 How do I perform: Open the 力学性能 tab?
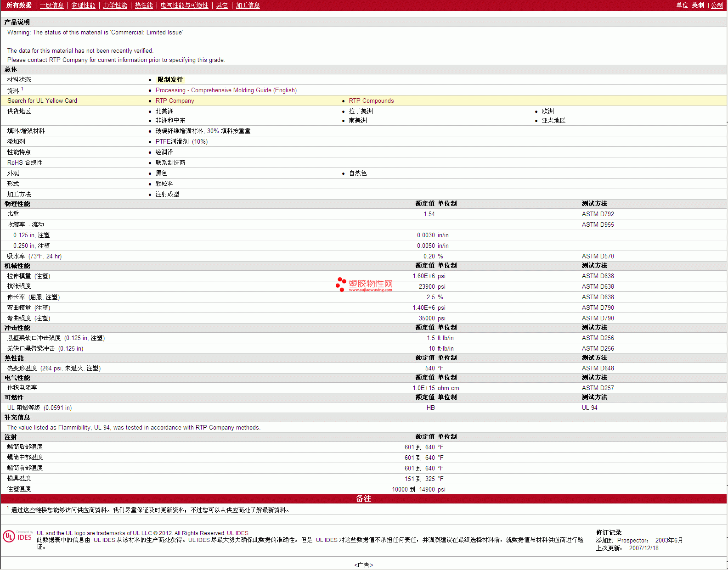[x=115, y=6]
